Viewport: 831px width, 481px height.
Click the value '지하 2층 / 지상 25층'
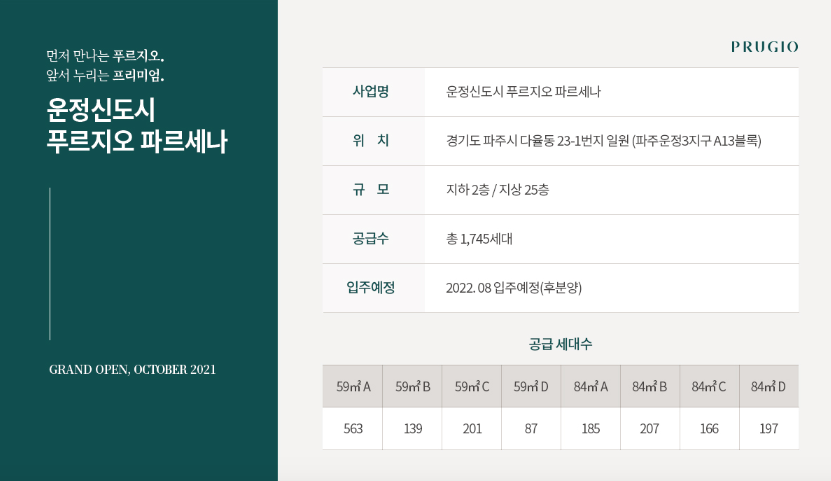tap(498, 190)
